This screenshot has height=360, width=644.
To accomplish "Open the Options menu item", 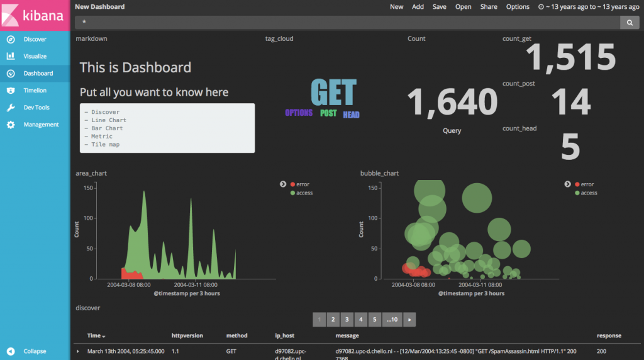I will tap(518, 6).
